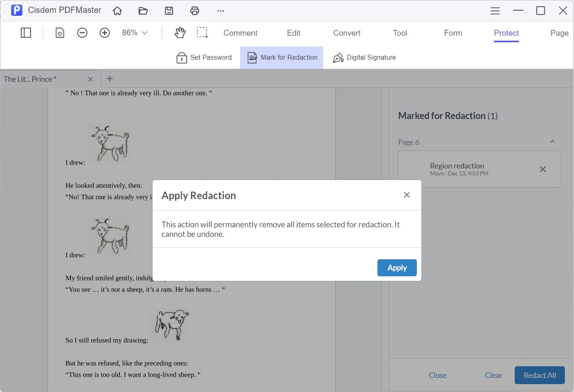This screenshot has width=574, height=392.
Task: Open the 86% zoom level dropdown
Action: tap(134, 32)
